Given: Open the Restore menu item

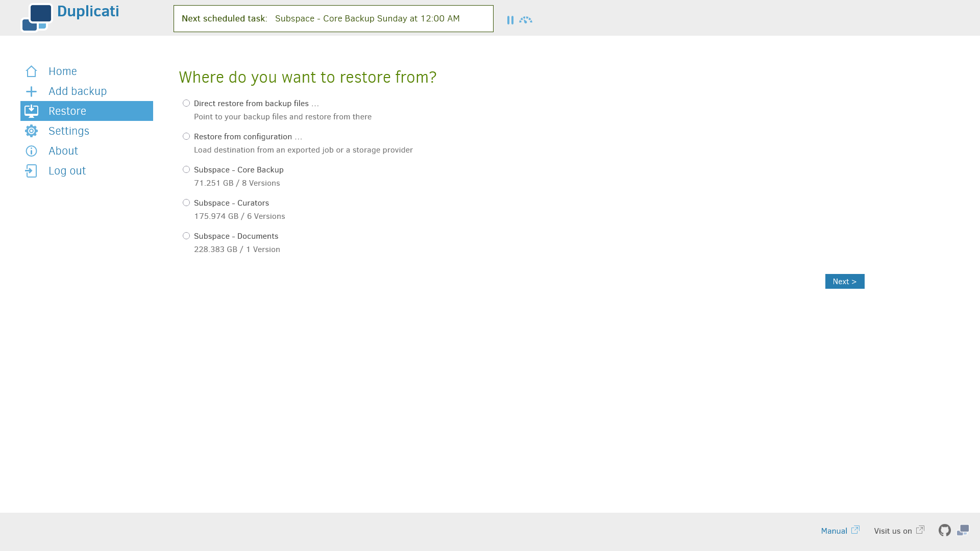Looking at the screenshot, I should [87, 111].
